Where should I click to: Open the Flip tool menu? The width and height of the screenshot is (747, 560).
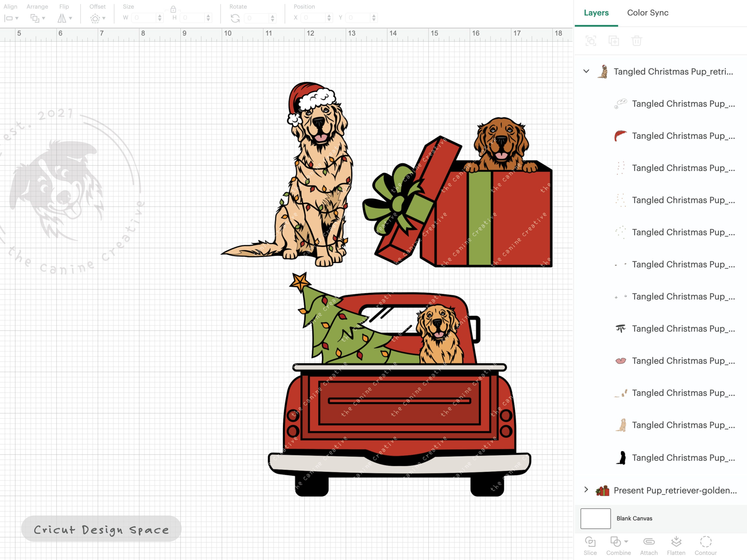64,18
